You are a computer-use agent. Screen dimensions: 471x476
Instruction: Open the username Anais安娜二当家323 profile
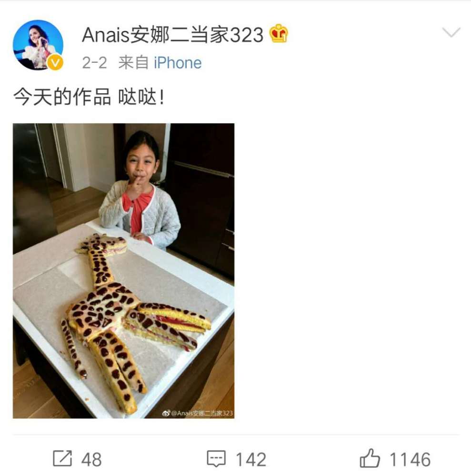172,35
